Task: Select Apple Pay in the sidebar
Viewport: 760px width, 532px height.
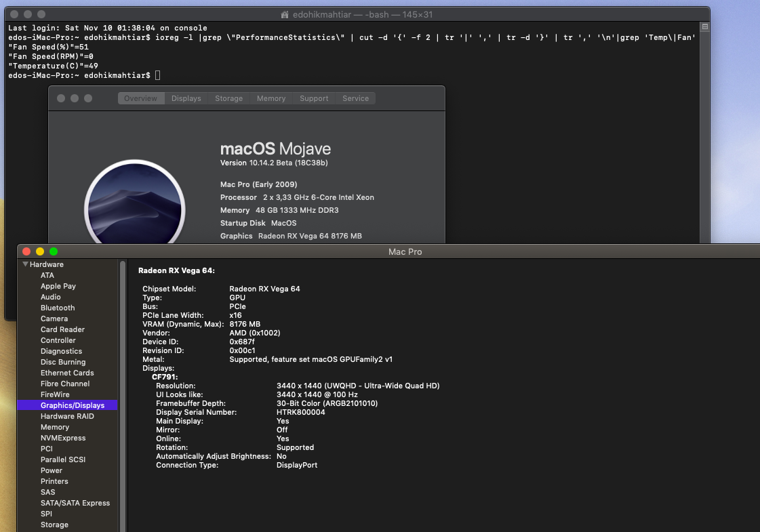Action: 58,286
